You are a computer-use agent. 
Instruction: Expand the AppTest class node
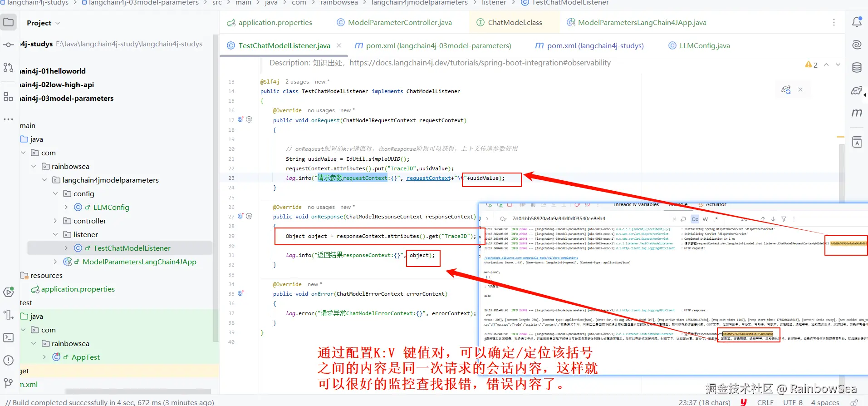(44, 357)
